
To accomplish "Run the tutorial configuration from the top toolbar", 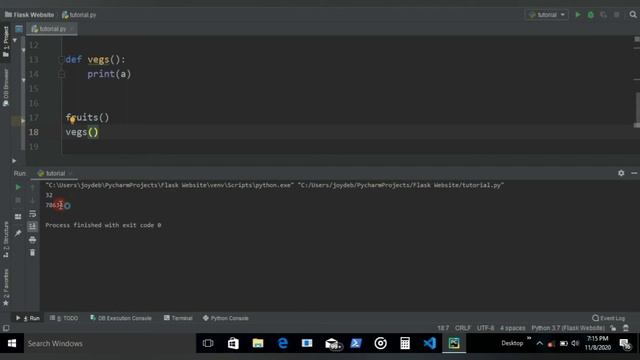I will [578, 15].
